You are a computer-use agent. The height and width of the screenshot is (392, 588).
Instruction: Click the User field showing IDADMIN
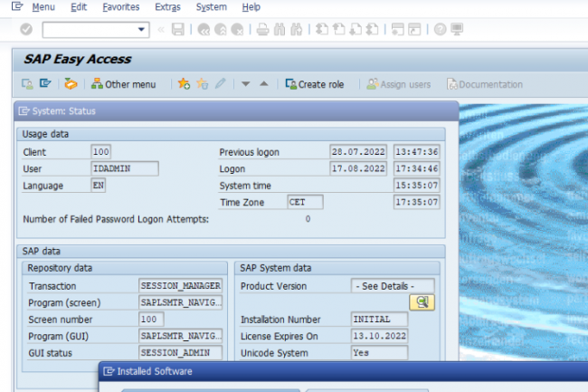[x=125, y=168]
